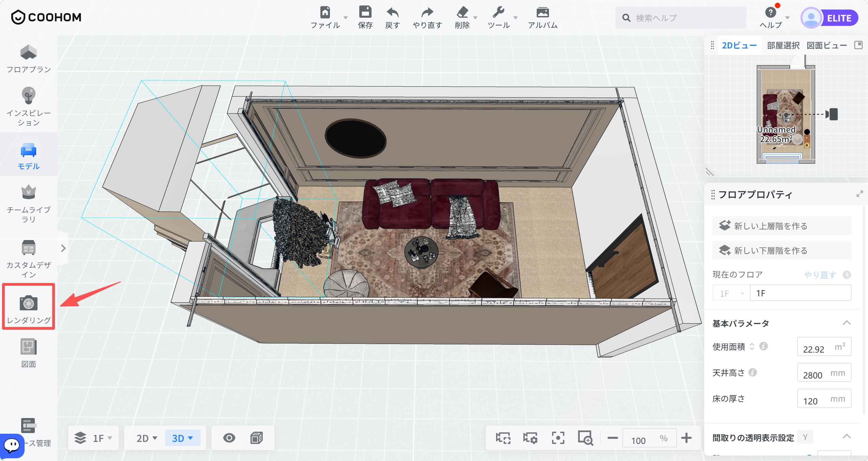Click the 使用面積 22.92 field
This screenshot has height=461, width=868.
pyautogui.click(x=824, y=347)
